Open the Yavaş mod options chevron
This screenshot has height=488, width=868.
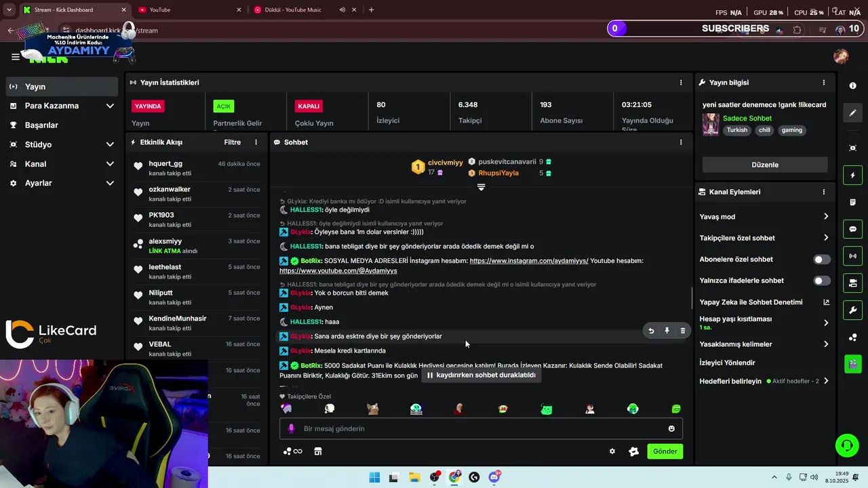[x=826, y=217]
